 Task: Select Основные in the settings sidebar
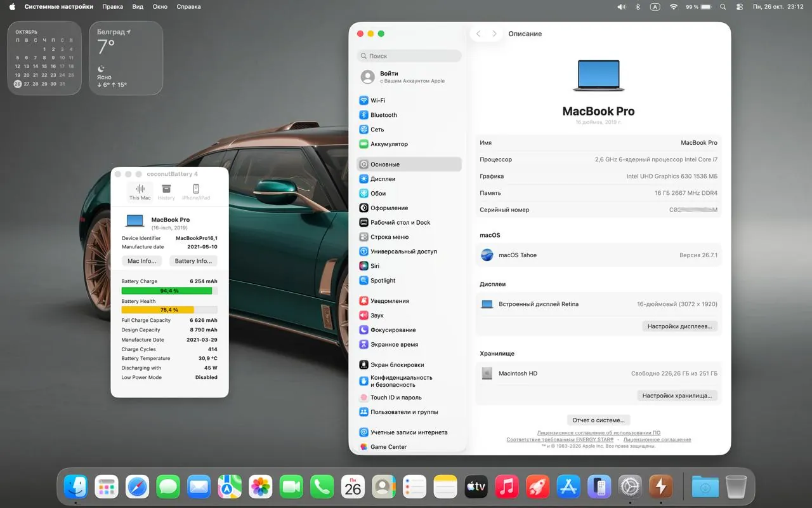click(x=409, y=164)
